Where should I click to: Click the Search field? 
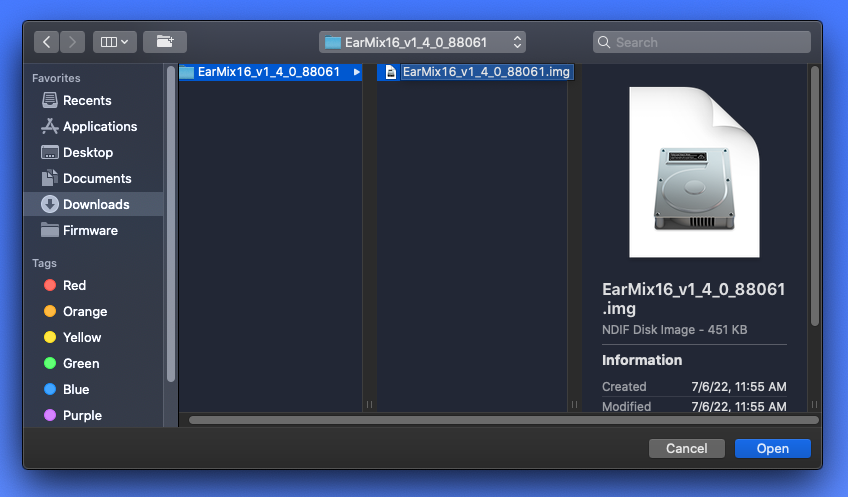701,42
